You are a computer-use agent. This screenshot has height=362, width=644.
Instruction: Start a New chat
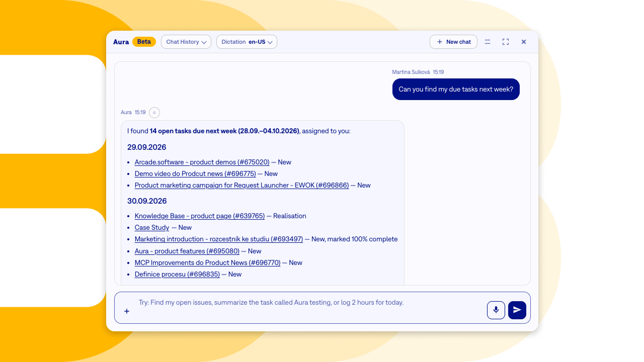453,42
